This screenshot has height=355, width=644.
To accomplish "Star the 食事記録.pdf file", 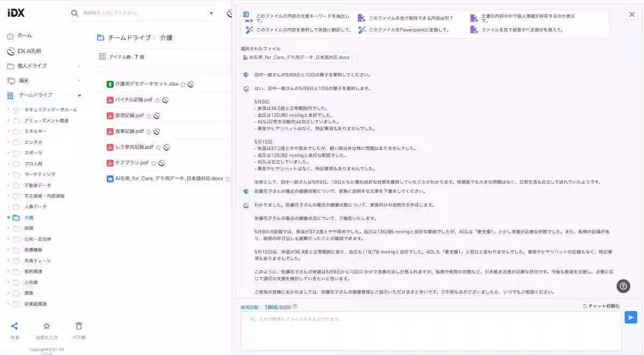I will (x=149, y=131).
